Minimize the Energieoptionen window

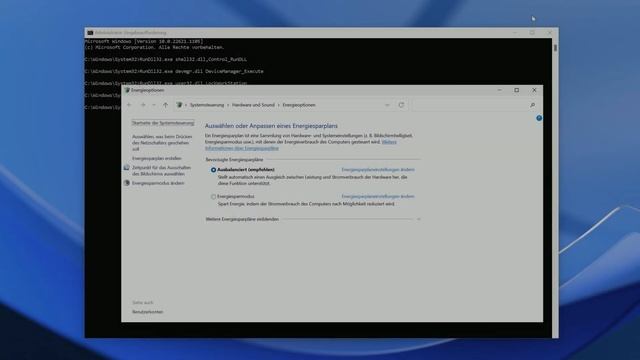(x=499, y=90)
